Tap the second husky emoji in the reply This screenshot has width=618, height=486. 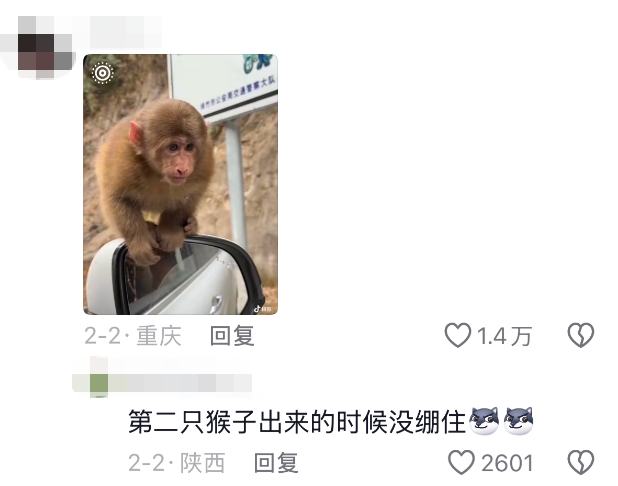point(518,421)
